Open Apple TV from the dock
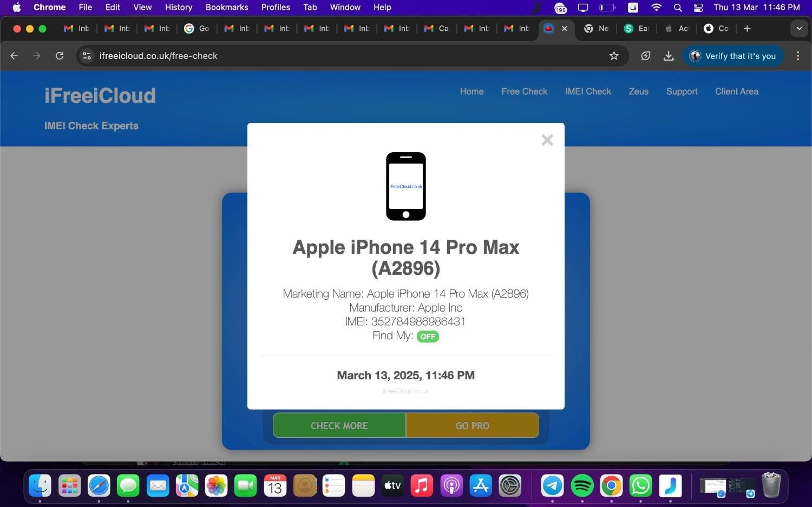Image resolution: width=812 pixels, height=507 pixels. tap(392, 485)
